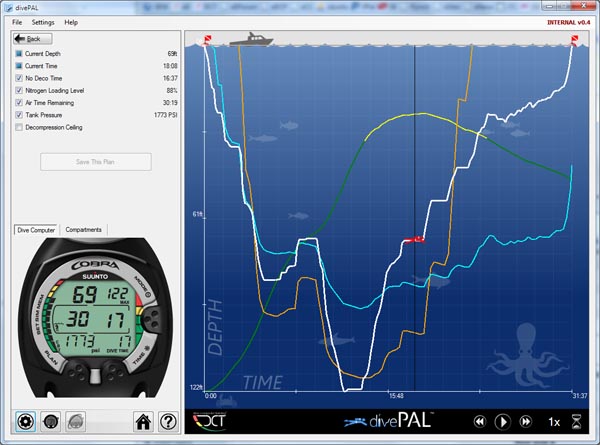Click the 31:37 end time label

[580, 396]
